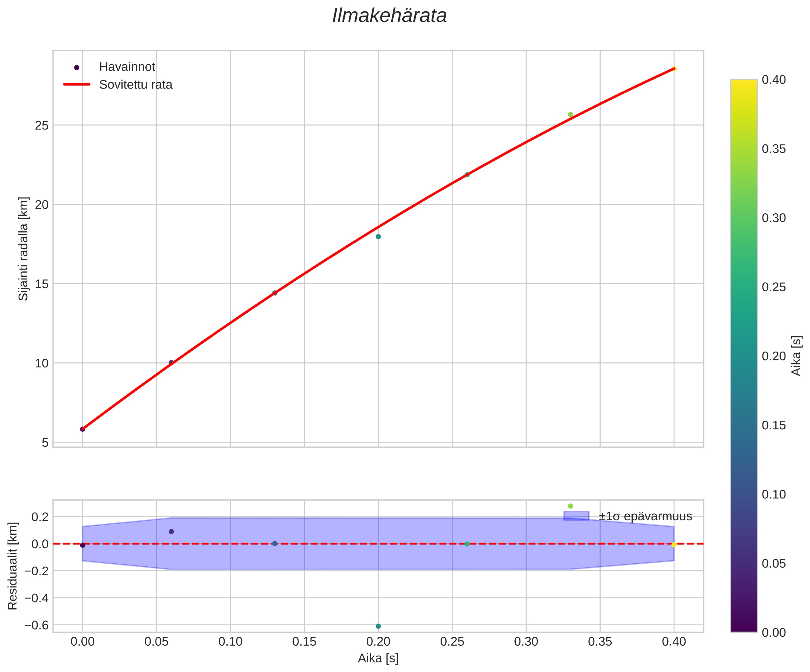Viewport: 810px width, 672px height.
Task: Click the colorbar Aika [s] label
Action: (796, 356)
